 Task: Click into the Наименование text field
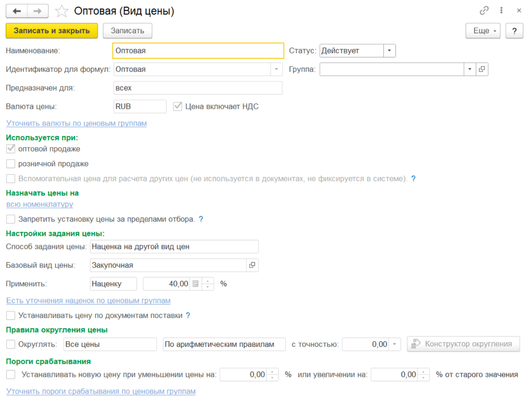point(198,51)
